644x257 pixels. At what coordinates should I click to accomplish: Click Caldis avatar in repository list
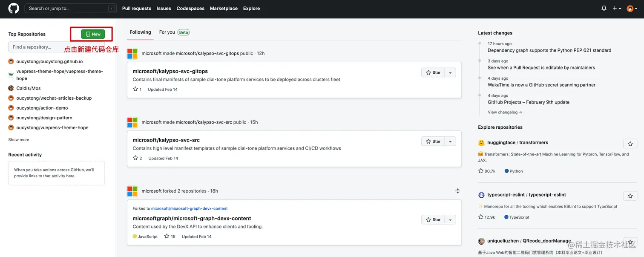(x=11, y=88)
